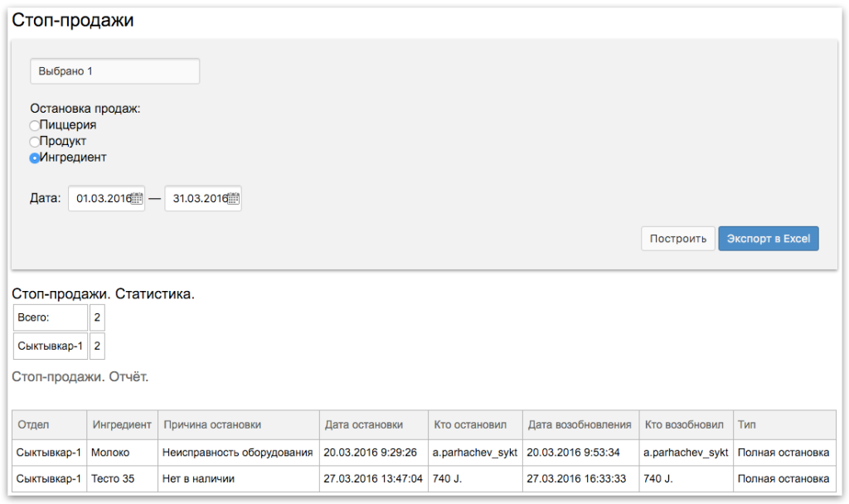Focus the start date field 01.03.2016
The image size is (849, 504).
coord(107,199)
